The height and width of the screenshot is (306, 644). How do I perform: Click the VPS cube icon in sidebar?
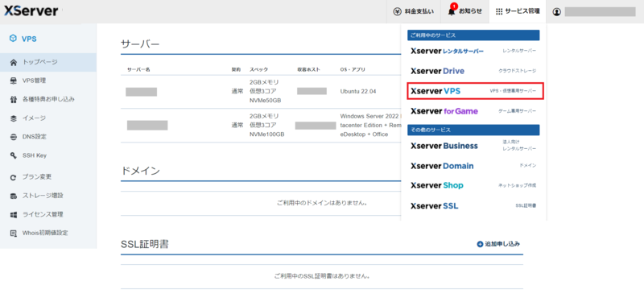(x=14, y=39)
